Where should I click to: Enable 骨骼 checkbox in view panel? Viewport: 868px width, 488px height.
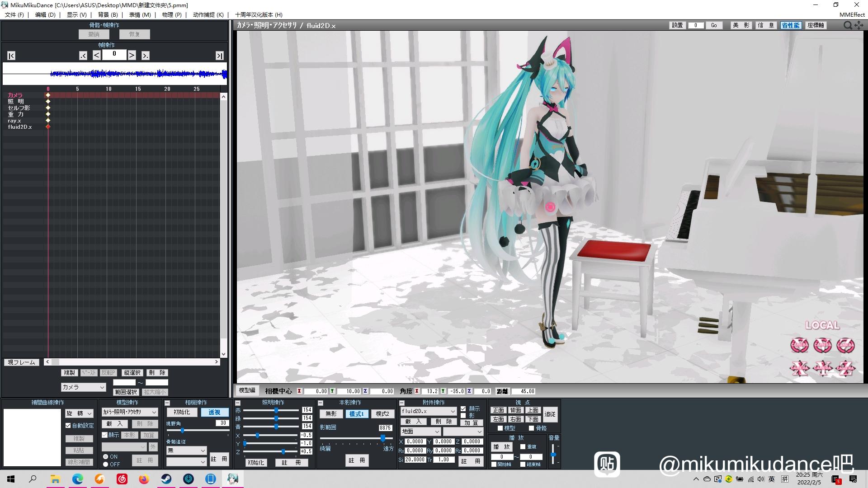tap(531, 428)
